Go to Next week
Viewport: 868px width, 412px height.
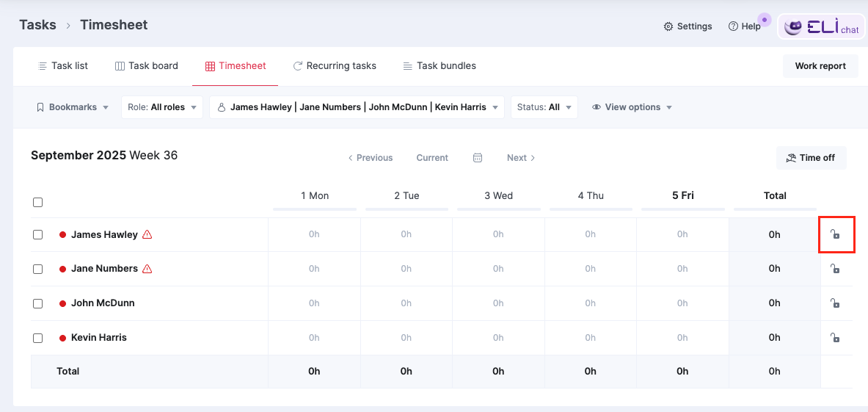click(522, 158)
